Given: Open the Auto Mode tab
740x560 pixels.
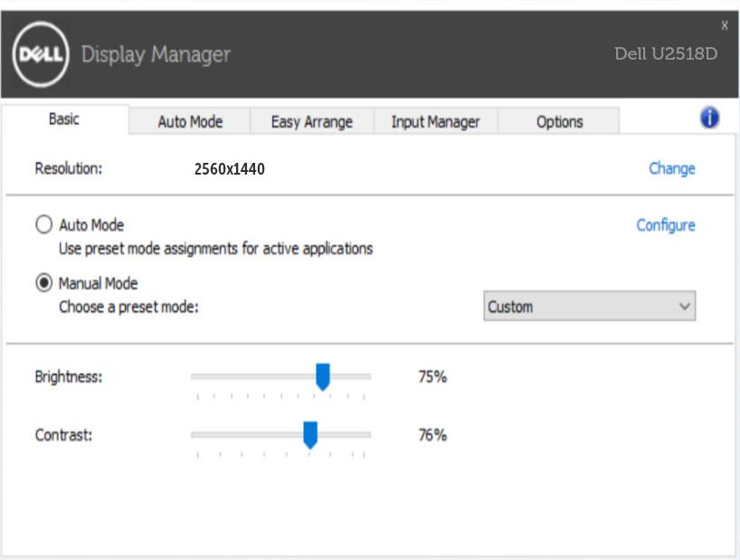Looking at the screenshot, I should tap(190, 122).
